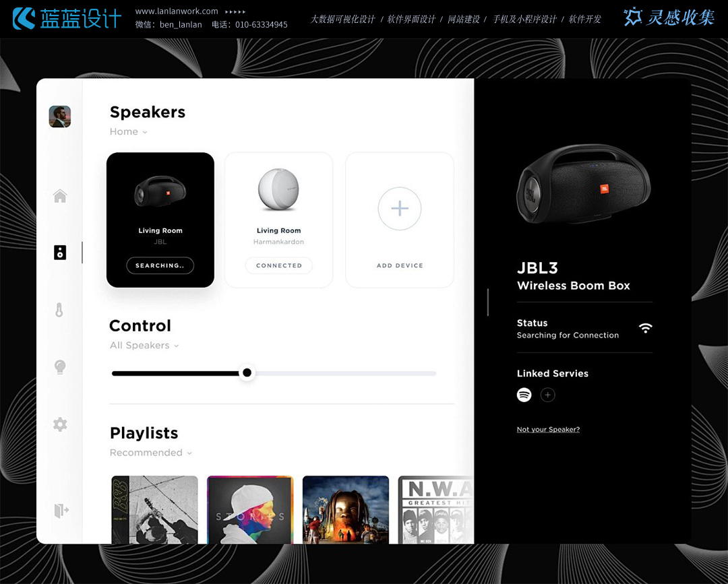Image resolution: width=728 pixels, height=584 pixels.
Task: Click the volume control slider handle
Action: pyautogui.click(x=247, y=372)
